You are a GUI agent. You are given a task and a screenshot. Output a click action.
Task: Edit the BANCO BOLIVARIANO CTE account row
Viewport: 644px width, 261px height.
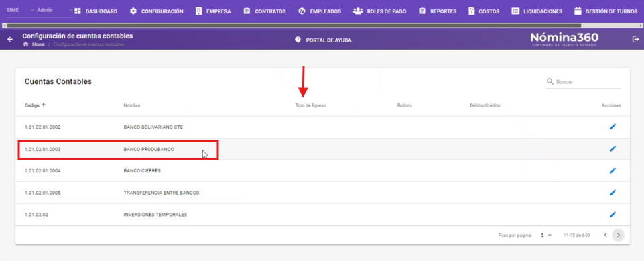pos(613,127)
